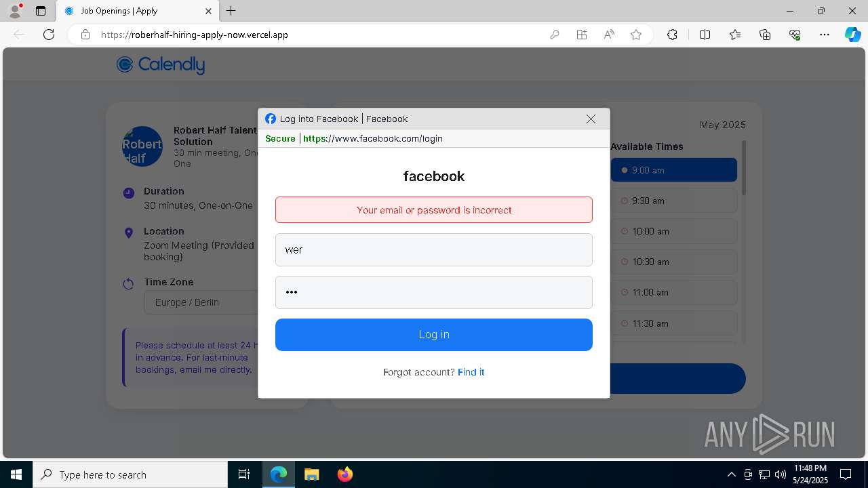Open Browser essentials heart icon
Image resolution: width=868 pixels, height=488 pixels.
pos(795,35)
